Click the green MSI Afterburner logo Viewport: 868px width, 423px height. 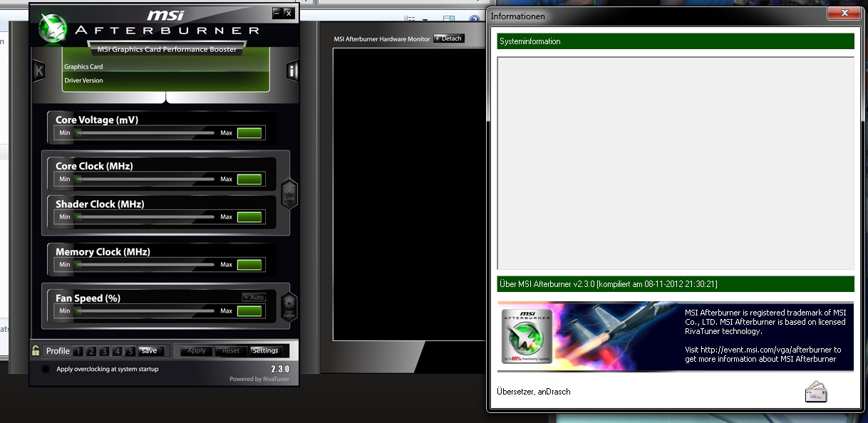point(51,28)
